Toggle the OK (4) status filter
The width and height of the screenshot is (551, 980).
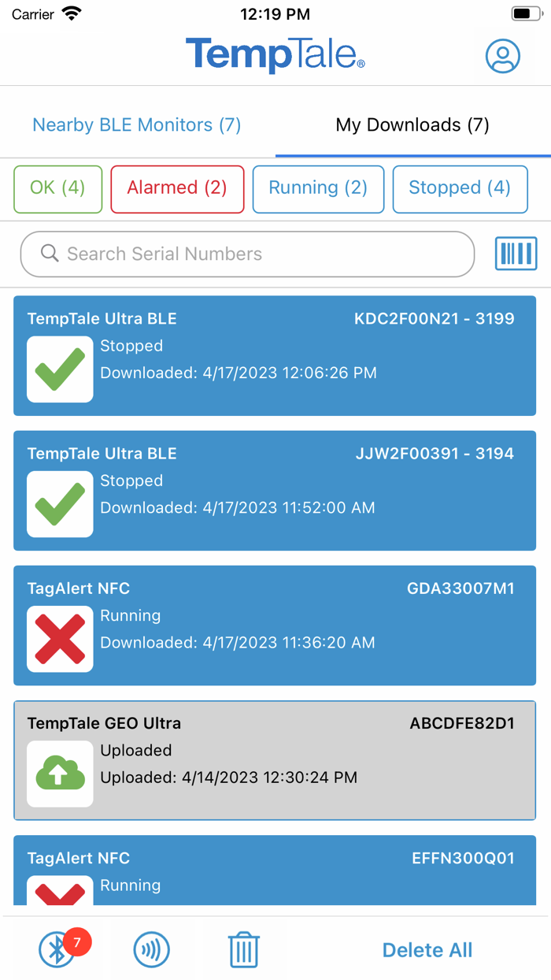pyautogui.click(x=57, y=189)
